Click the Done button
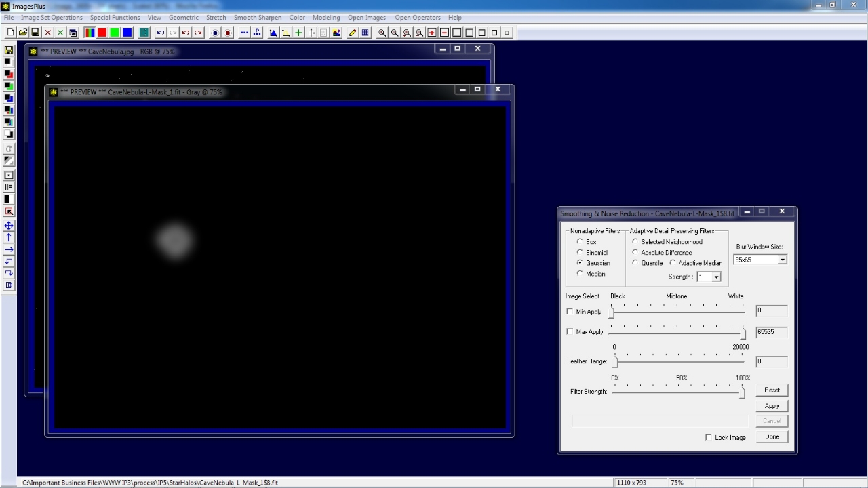The width and height of the screenshot is (868, 488). pos(772,436)
